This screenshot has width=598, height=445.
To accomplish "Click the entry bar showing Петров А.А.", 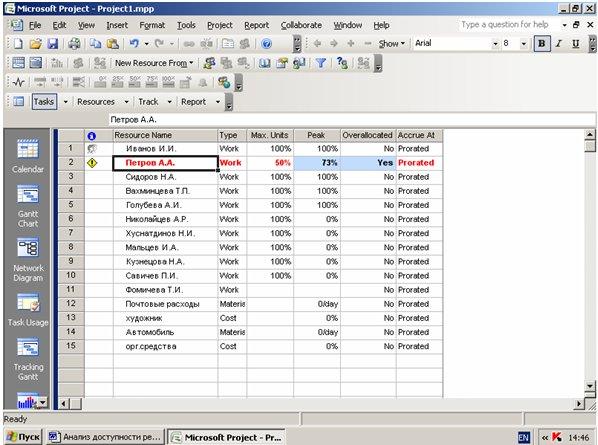I will (x=351, y=120).
